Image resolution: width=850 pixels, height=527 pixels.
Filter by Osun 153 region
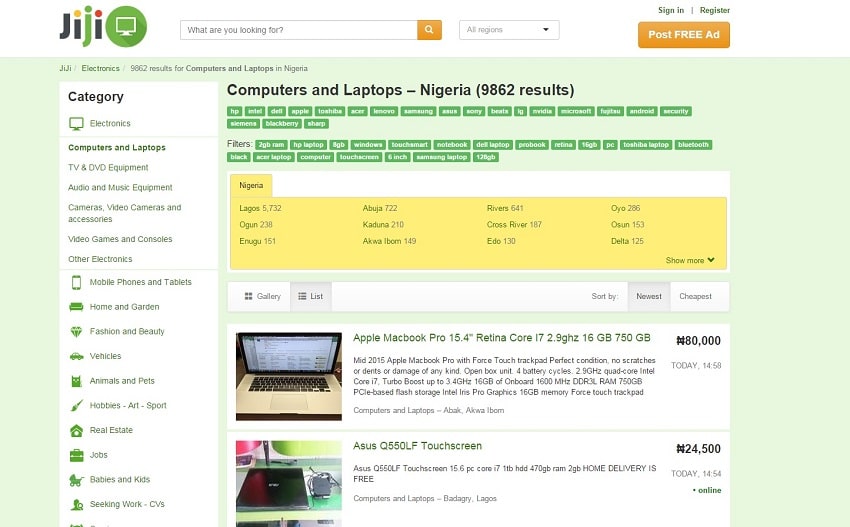point(628,224)
